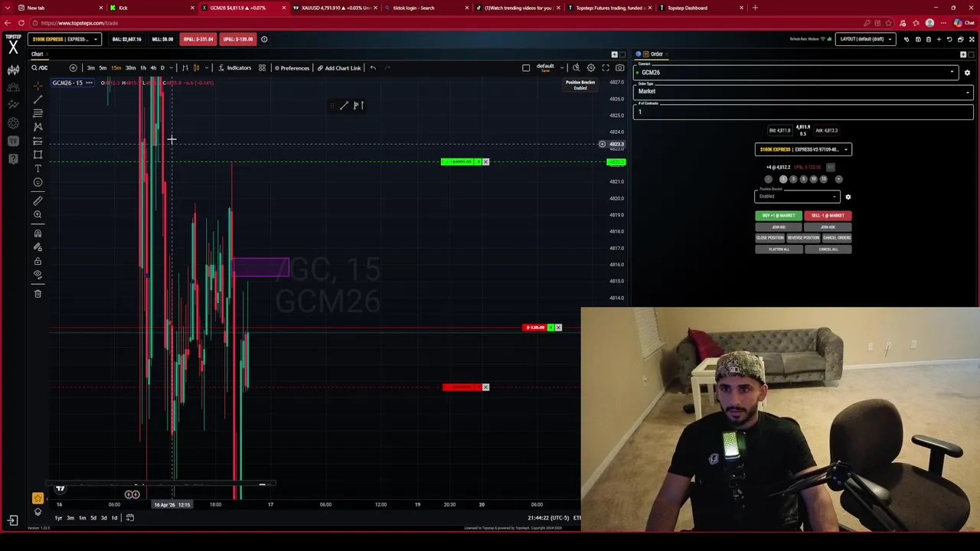Increase contracts with the plus circle
Viewport: 980px width, 551px height.
[x=838, y=179]
